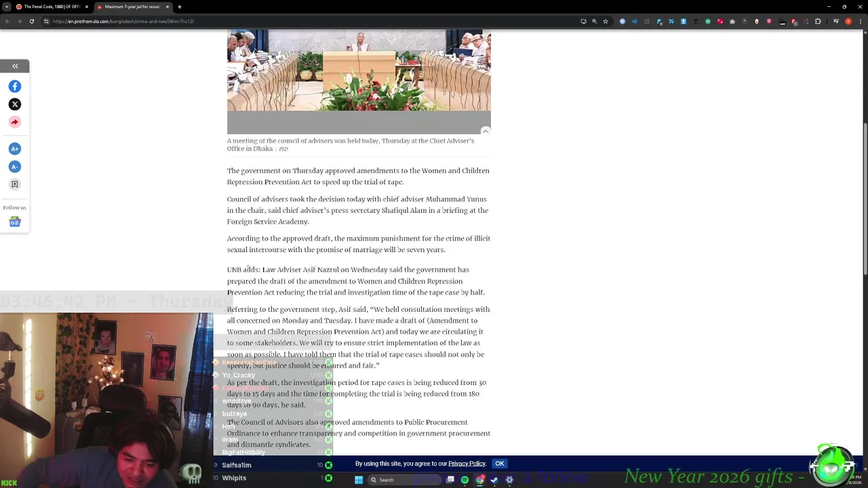Open the tab search dropdown arrow
The width and height of the screenshot is (868, 488).
[x=7, y=7]
